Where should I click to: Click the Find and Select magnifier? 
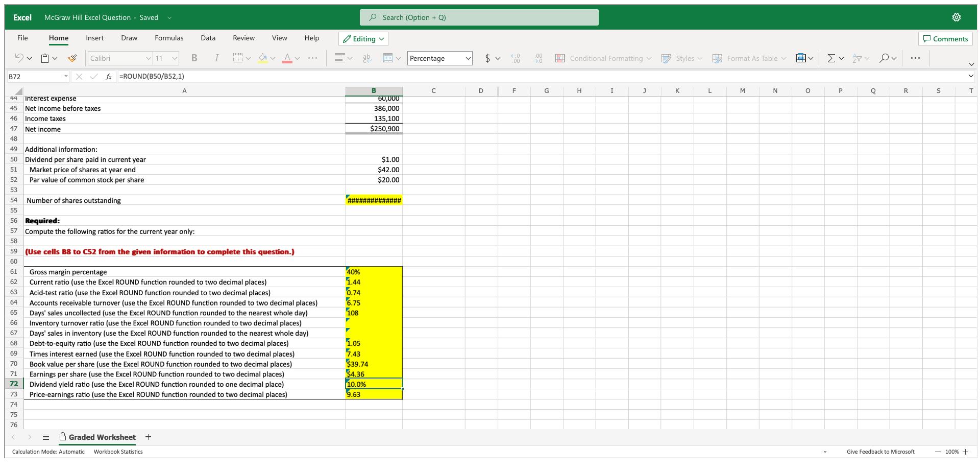[x=884, y=58]
